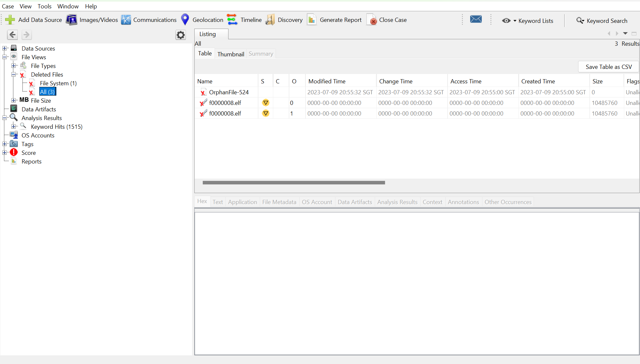Expand the Data Sources tree node
Image resolution: width=640 pixels, height=364 pixels.
tap(5, 48)
